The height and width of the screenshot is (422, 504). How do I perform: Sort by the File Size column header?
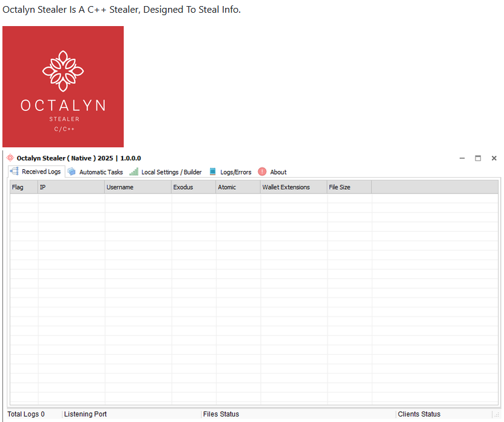pyautogui.click(x=349, y=187)
